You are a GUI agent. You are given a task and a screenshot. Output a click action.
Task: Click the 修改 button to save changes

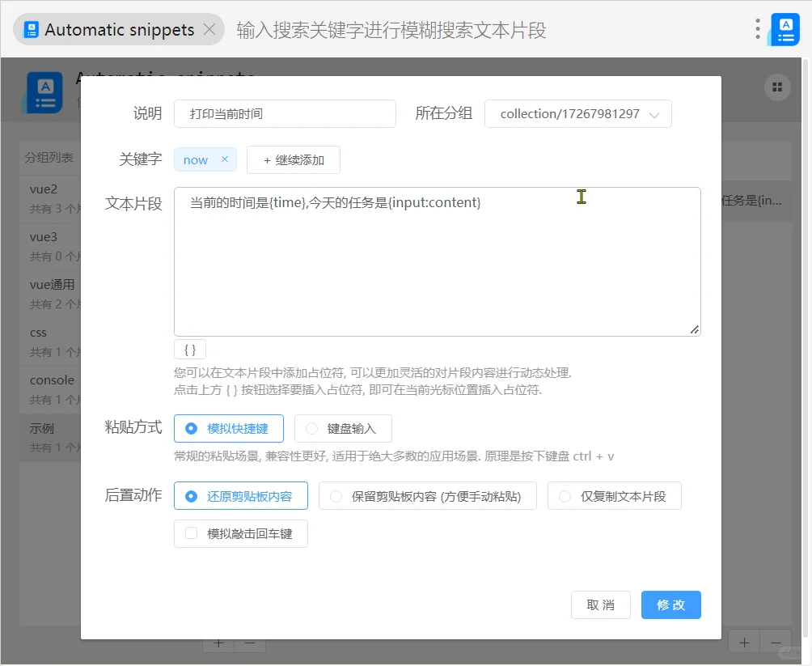(670, 604)
